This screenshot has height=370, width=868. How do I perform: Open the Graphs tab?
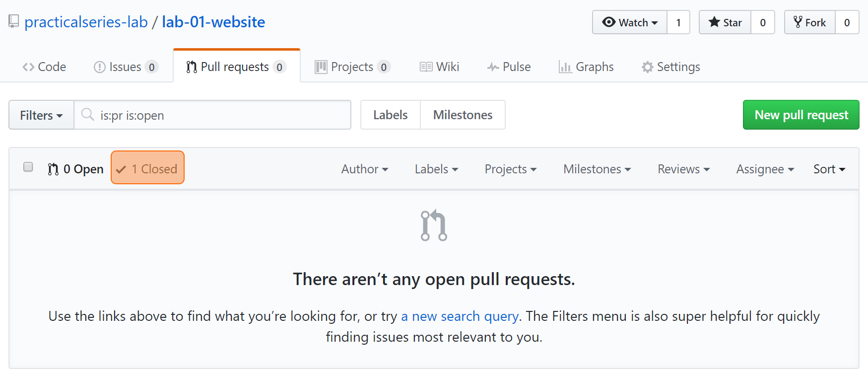[586, 67]
